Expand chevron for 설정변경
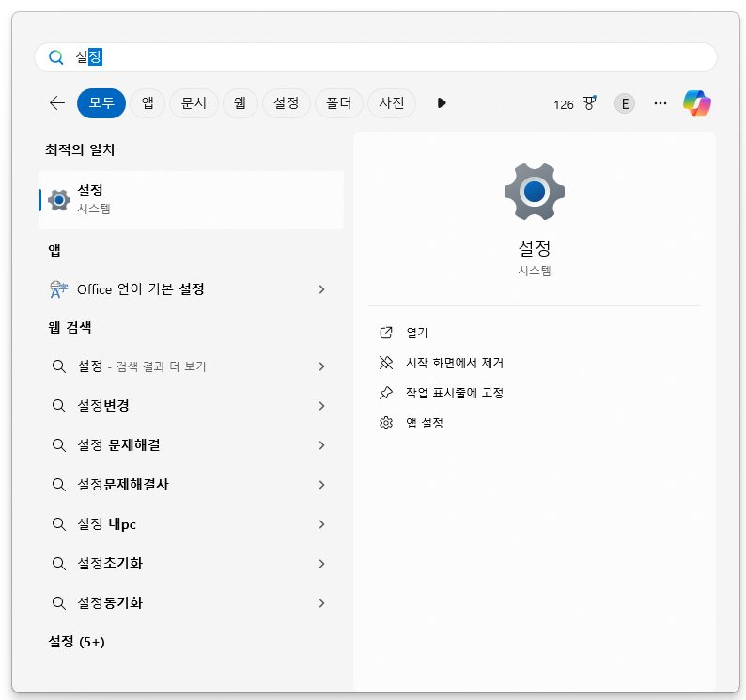The image size is (746, 700). click(x=322, y=406)
